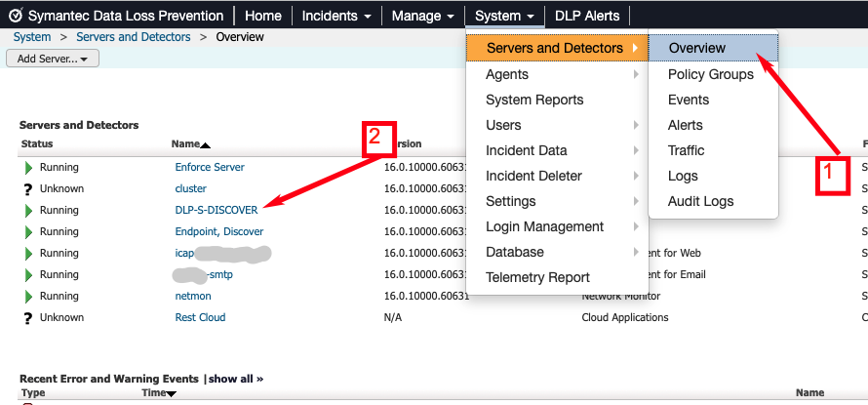Screen dimensions: 868x405
Task: Click the show all events link
Action: pyautogui.click(x=235, y=379)
